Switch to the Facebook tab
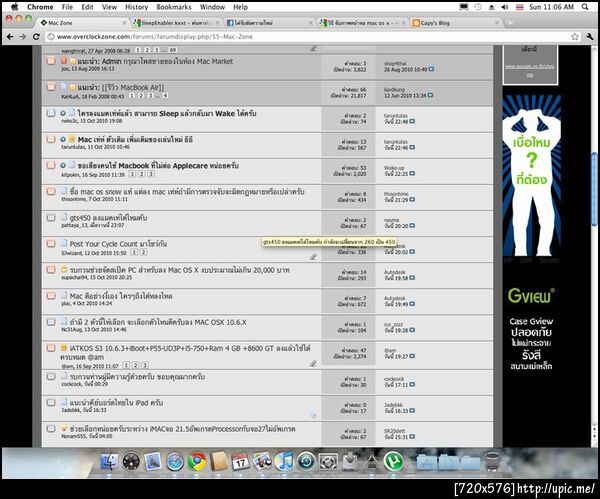The image size is (600, 499). [269, 23]
